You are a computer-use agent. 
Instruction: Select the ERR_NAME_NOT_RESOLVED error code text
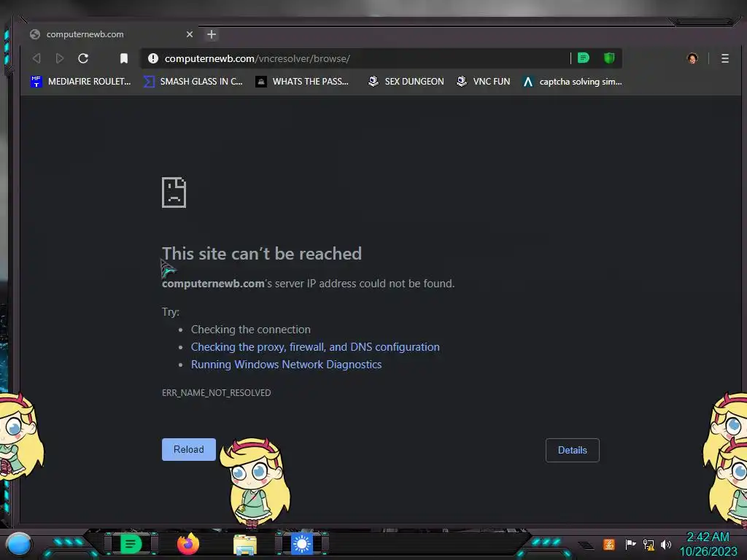216,393
